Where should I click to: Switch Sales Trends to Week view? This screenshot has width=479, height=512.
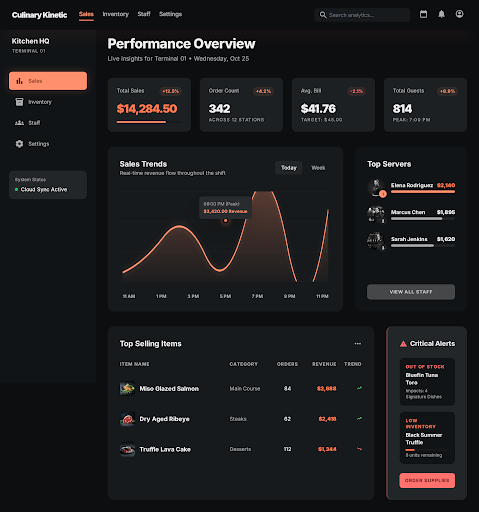pyautogui.click(x=318, y=168)
